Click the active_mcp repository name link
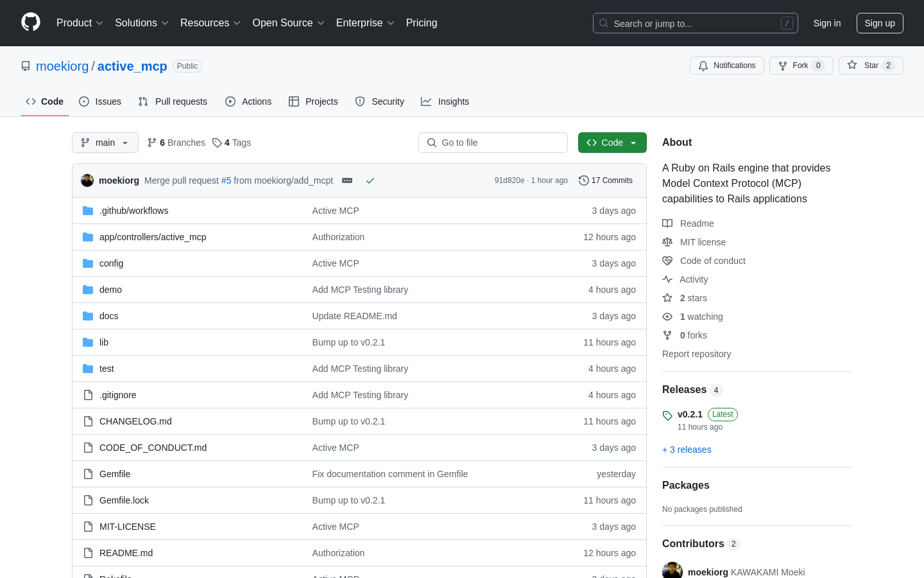This screenshot has width=924, height=578. point(132,66)
